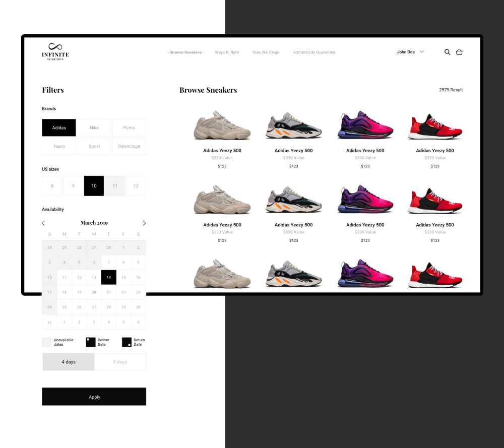
Task: Click the 2579 Result count text
Action: (451, 90)
